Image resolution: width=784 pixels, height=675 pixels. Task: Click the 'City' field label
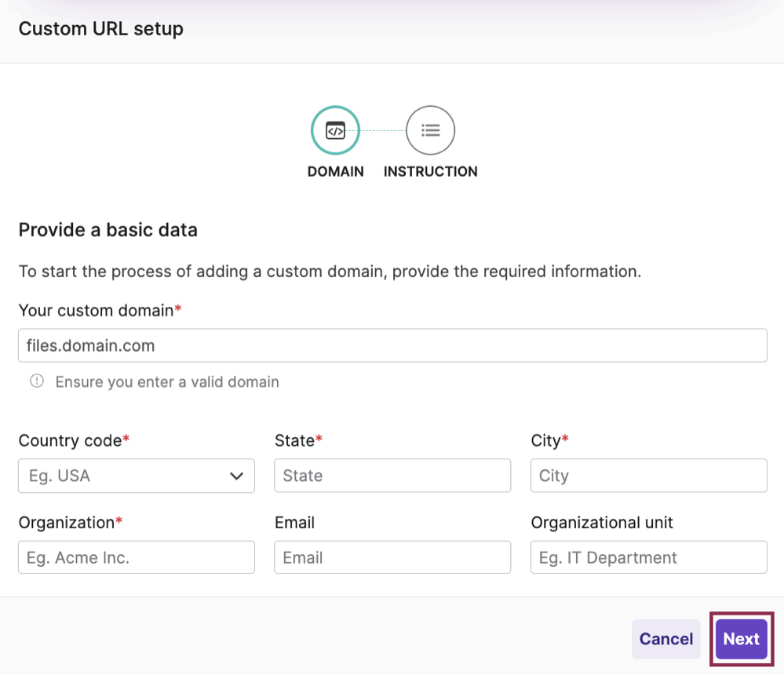coord(549,440)
